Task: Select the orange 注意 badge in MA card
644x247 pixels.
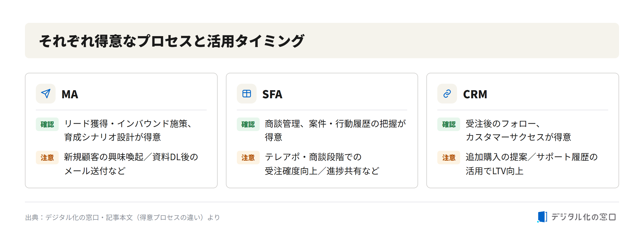Action: pos(47,158)
